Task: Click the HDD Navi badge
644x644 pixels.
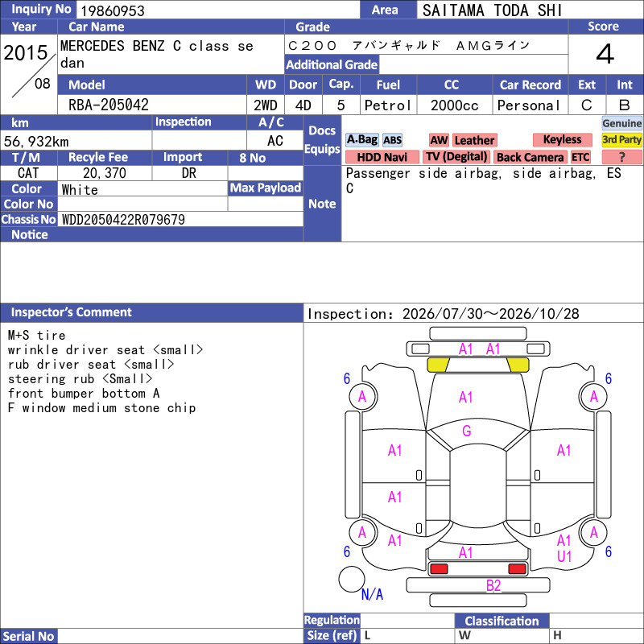Action: coord(382,157)
